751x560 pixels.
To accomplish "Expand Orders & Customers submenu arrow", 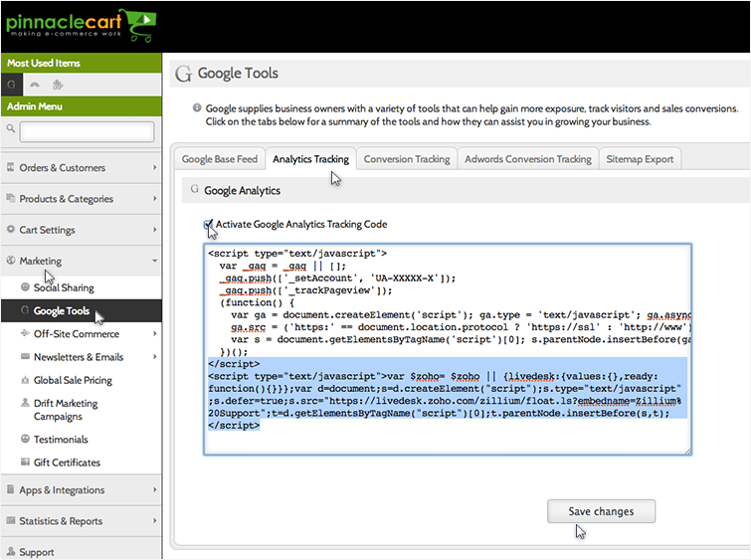I will click(155, 167).
